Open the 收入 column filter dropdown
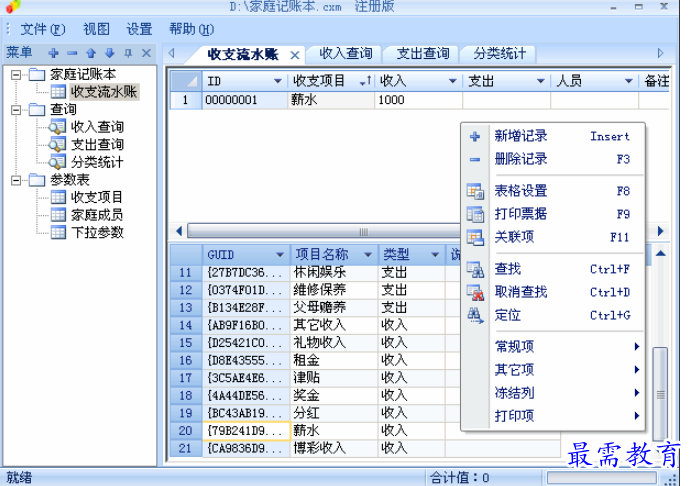 (452, 81)
